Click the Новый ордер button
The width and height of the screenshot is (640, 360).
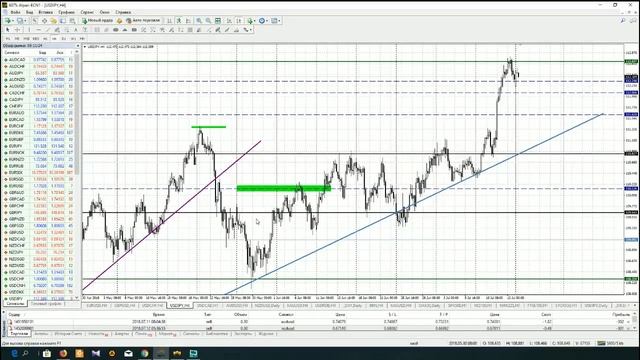pos(98,20)
